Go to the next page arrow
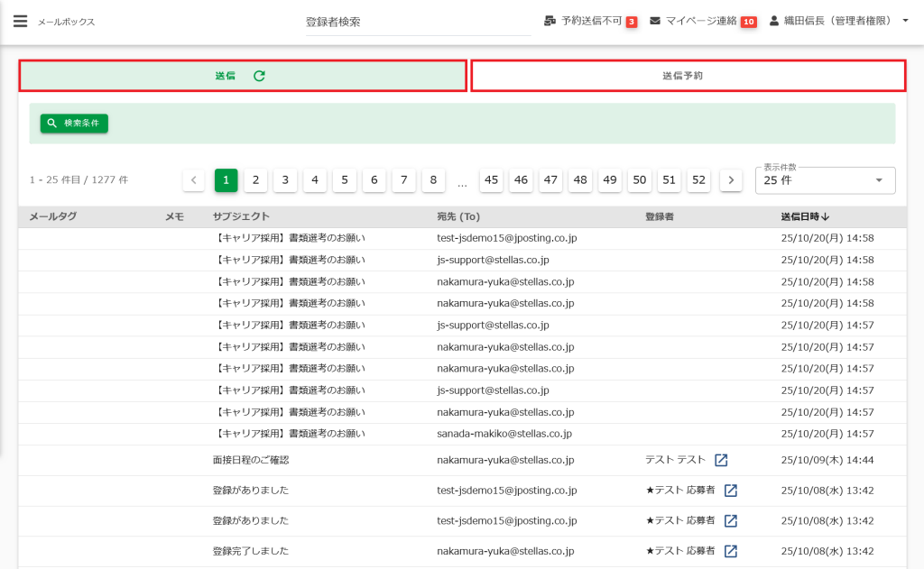The width and height of the screenshot is (924, 569). point(731,180)
